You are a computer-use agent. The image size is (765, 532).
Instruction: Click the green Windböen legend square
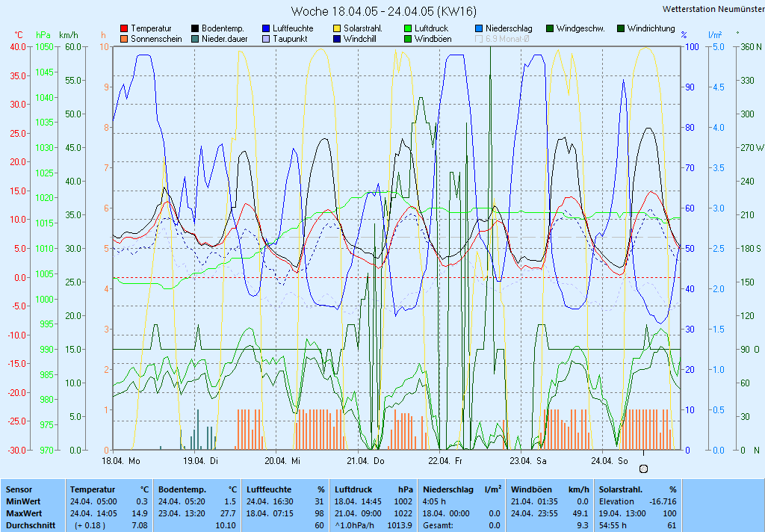[408, 39]
